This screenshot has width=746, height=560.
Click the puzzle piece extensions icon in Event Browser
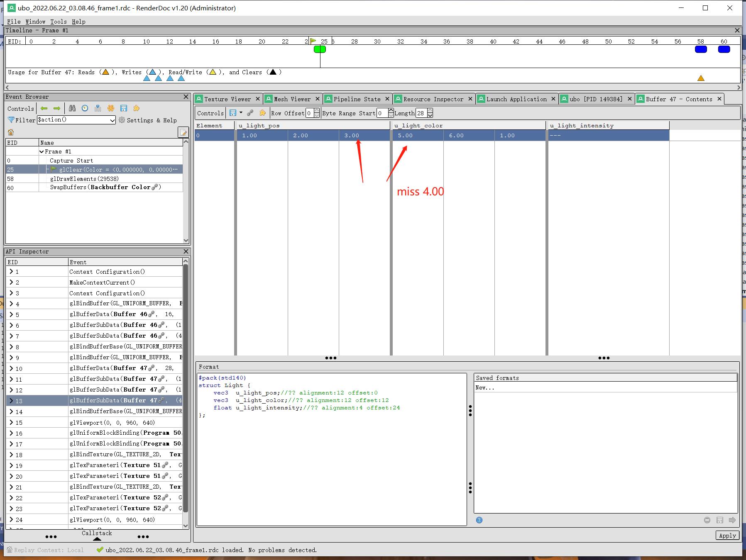point(136,108)
